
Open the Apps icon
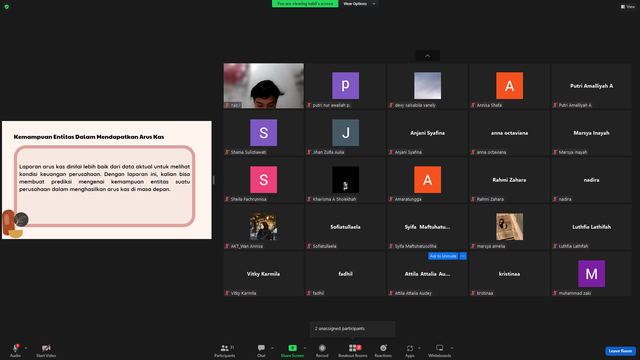pos(410,348)
